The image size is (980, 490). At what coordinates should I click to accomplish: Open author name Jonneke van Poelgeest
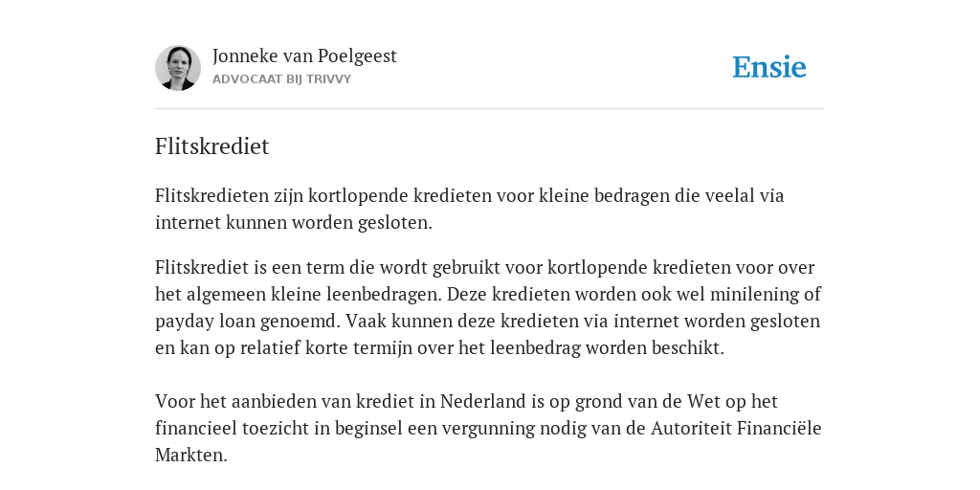click(304, 56)
